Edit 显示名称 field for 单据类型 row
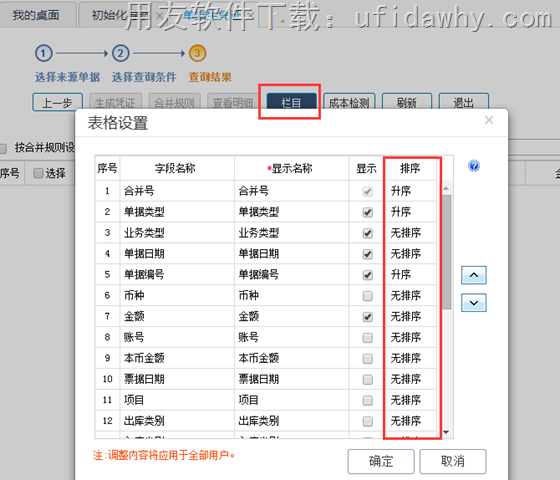Screen dimensions: 560x480 (x=291, y=212)
